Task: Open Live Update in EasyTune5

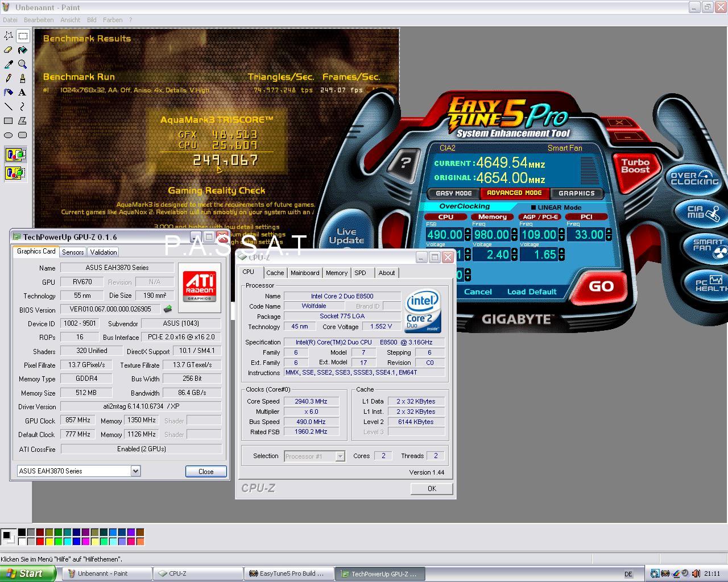Action: 346,236
